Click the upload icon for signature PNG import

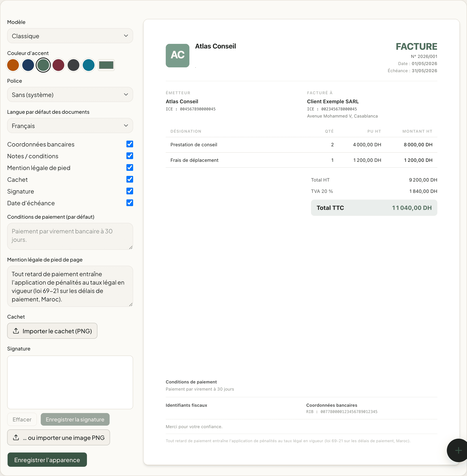16,437
